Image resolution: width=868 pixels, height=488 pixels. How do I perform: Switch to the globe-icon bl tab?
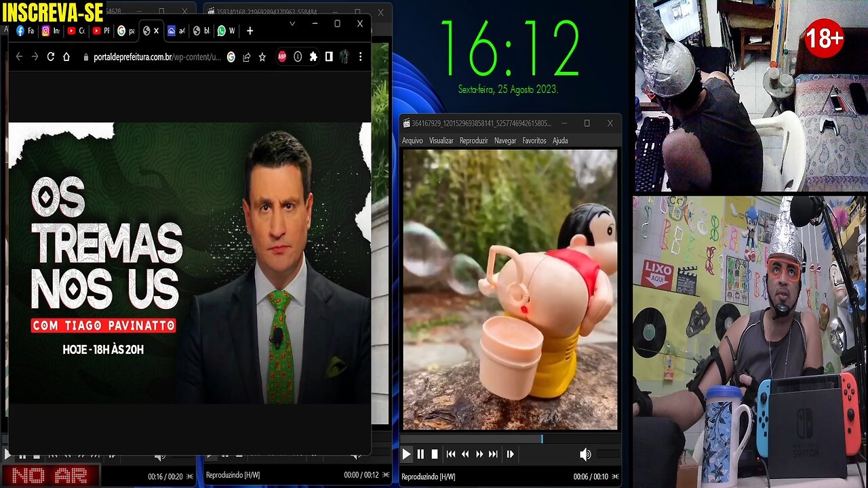click(201, 30)
